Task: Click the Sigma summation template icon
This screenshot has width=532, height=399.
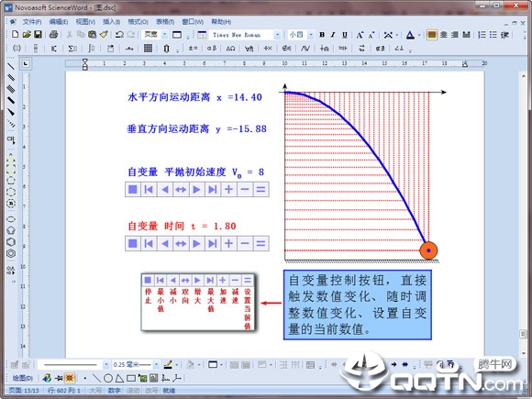Action: point(72,49)
